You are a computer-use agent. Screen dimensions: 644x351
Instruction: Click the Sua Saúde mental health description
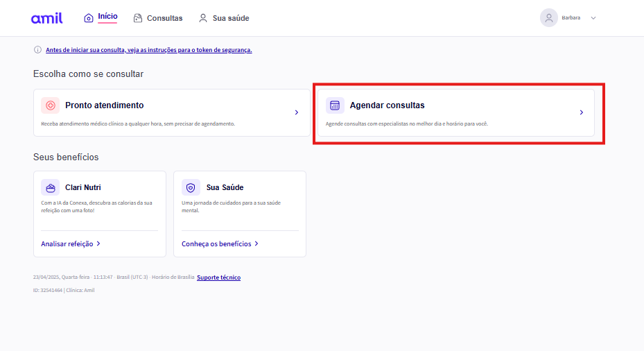click(232, 206)
